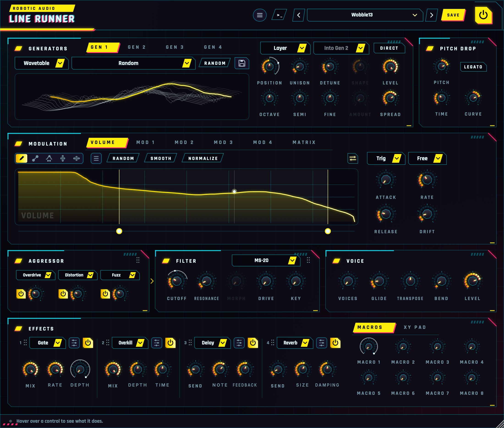The width and height of the screenshot is (504, 428).
Task: Click the filter CUTOFF knob
Action: 177,281
